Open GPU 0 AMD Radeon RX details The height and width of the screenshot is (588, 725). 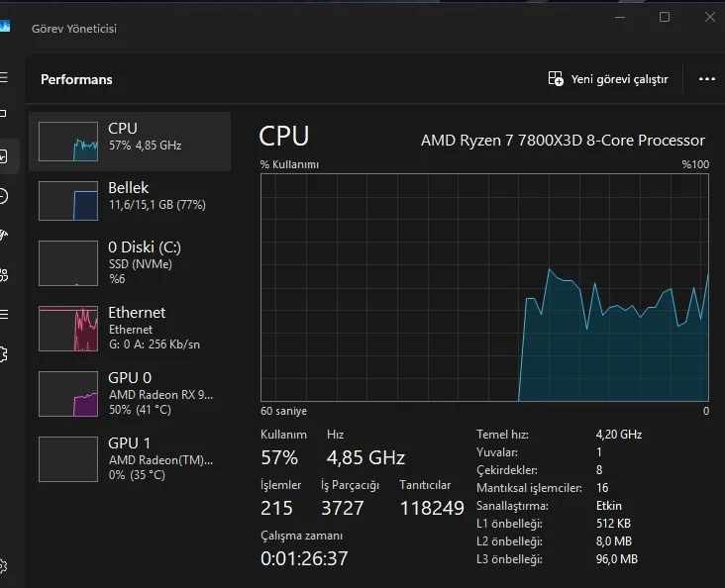pyautogui.click(x=130, y=393)
